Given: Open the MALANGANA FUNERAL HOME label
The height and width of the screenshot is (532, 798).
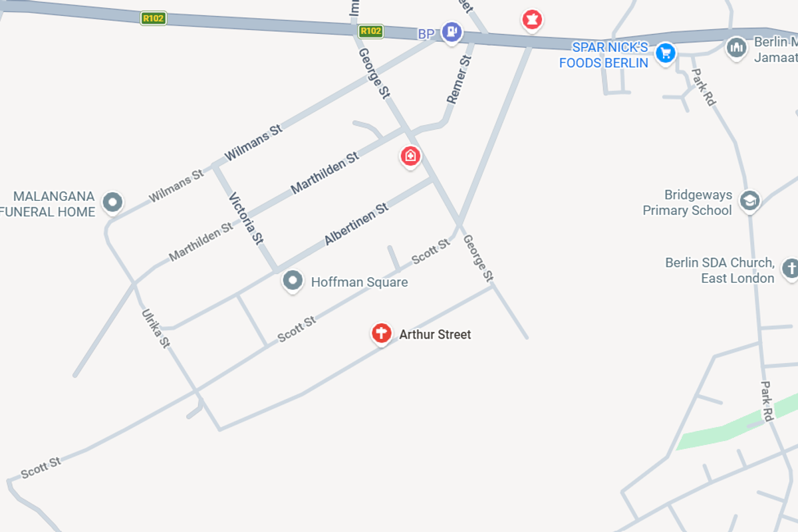Looking at the screenshot, I should 48,205.
